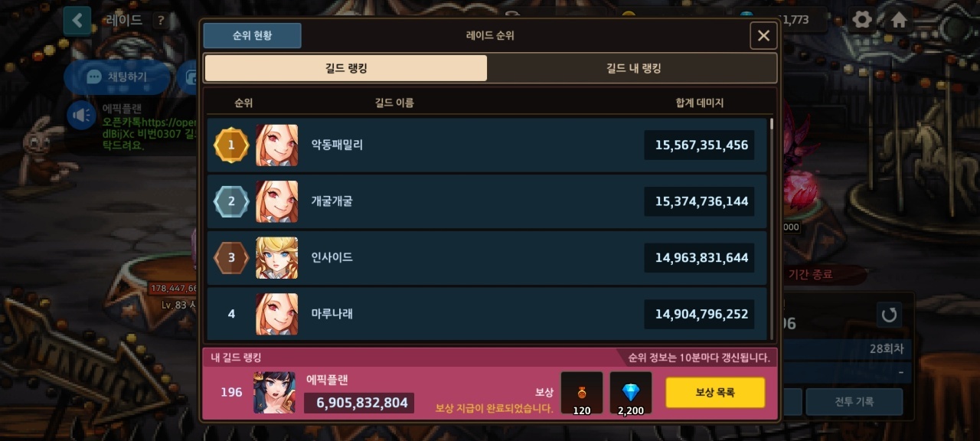Open the raid help question mark icon
Viewport: 980px width, 441px height.
pyautogui.click(x=161, y=21)
